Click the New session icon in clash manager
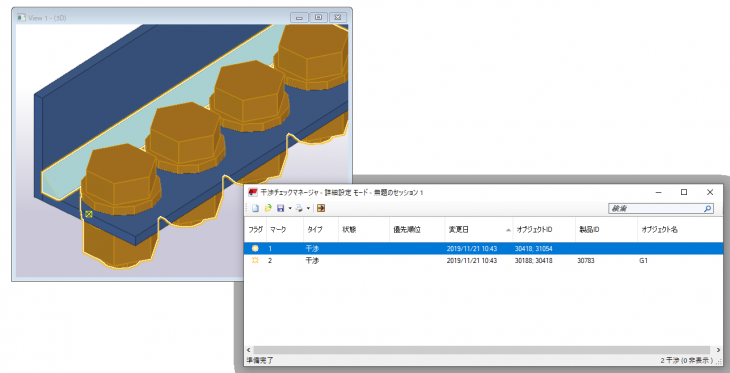This screenshot has width=730, height=373. 255,209
